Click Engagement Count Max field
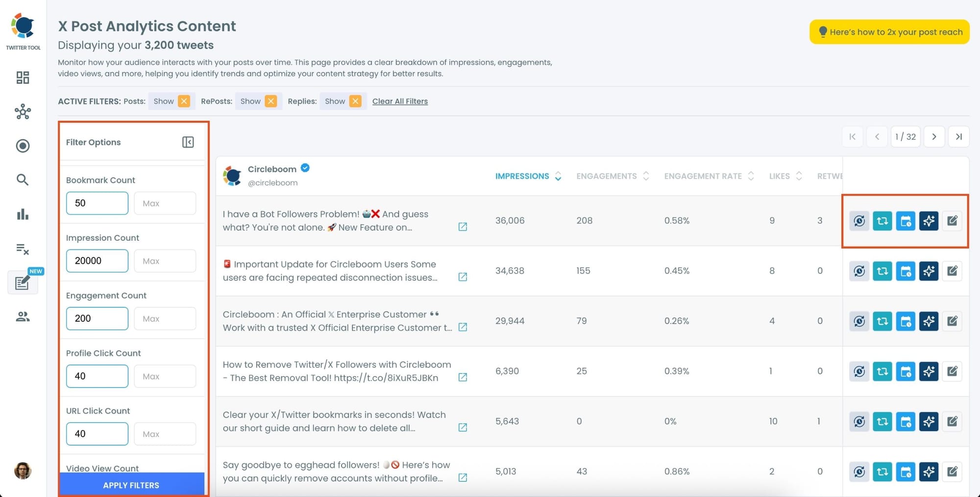The height and width of the screenshot is (497, 980). coord(165,319)
